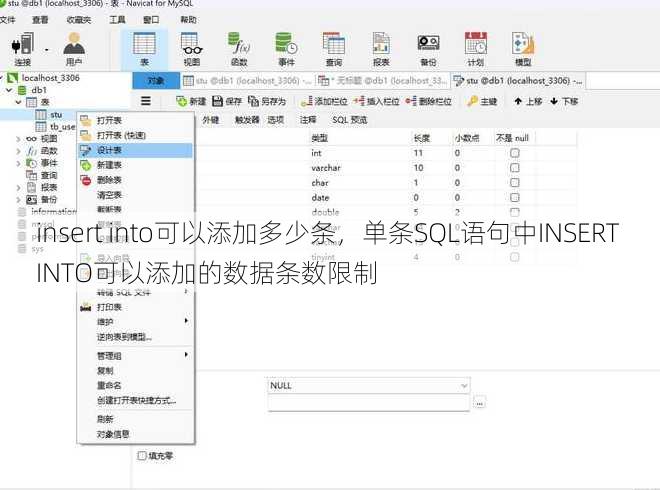This screenshot has width=660, height=490.
Task: Select localhost_3306 connection node
Action: [44, 78]
